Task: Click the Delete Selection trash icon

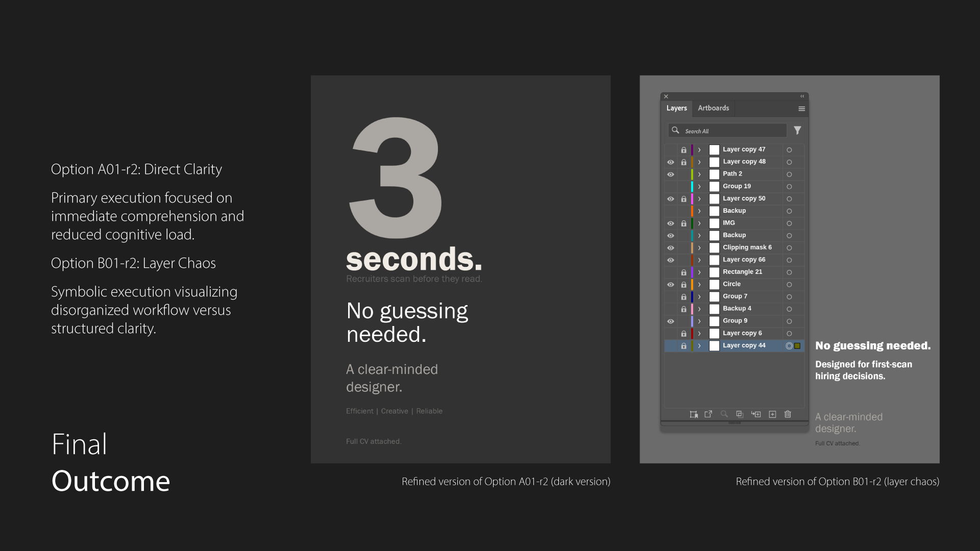Action: [x=788, y=414]
